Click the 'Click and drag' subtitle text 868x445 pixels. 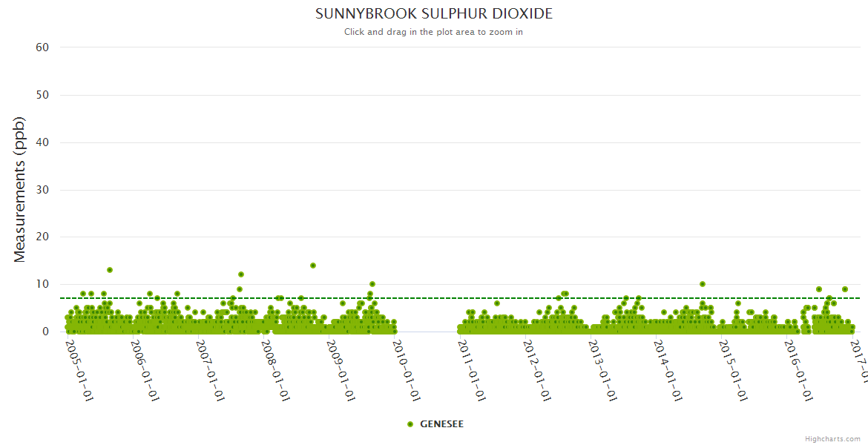pos(433,32)
